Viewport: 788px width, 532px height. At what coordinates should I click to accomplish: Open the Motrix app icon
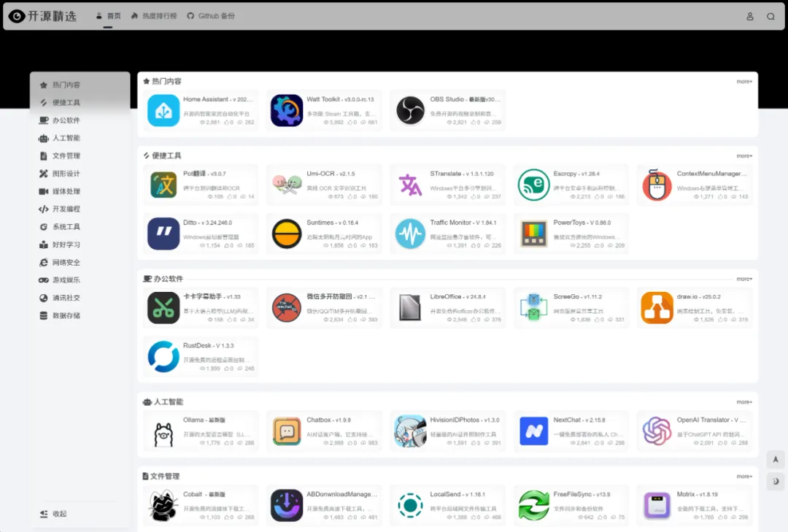pos(657,505)
